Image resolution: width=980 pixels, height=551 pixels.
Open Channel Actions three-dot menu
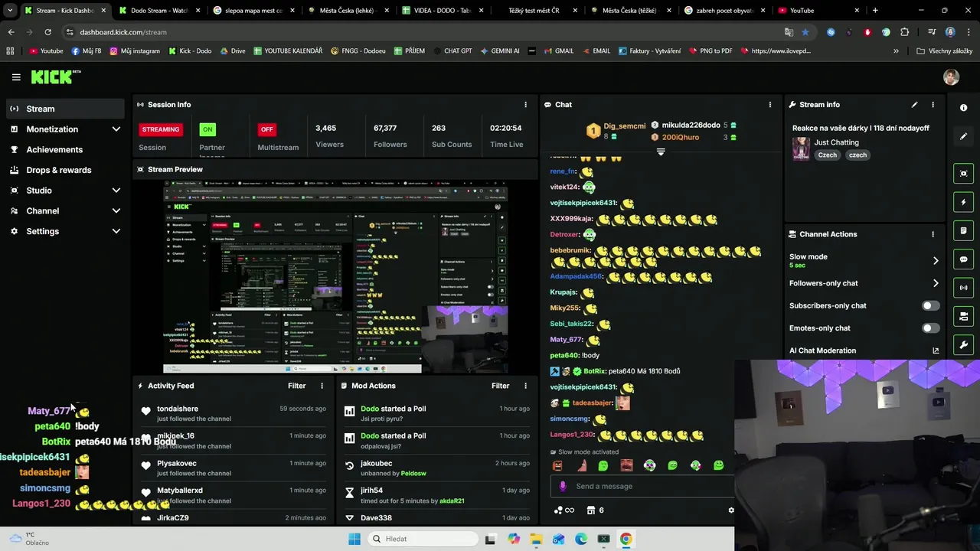933,234
